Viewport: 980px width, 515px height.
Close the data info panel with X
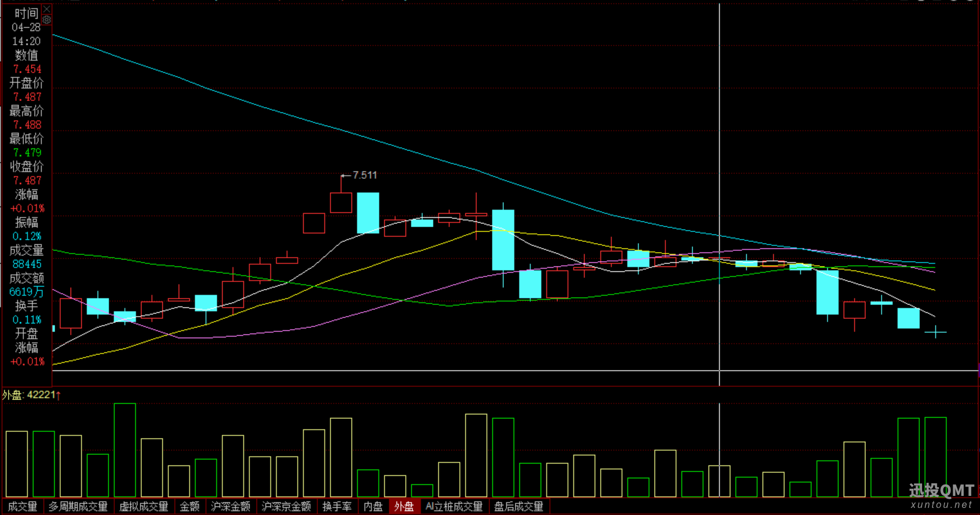click(x=47, y=9)
